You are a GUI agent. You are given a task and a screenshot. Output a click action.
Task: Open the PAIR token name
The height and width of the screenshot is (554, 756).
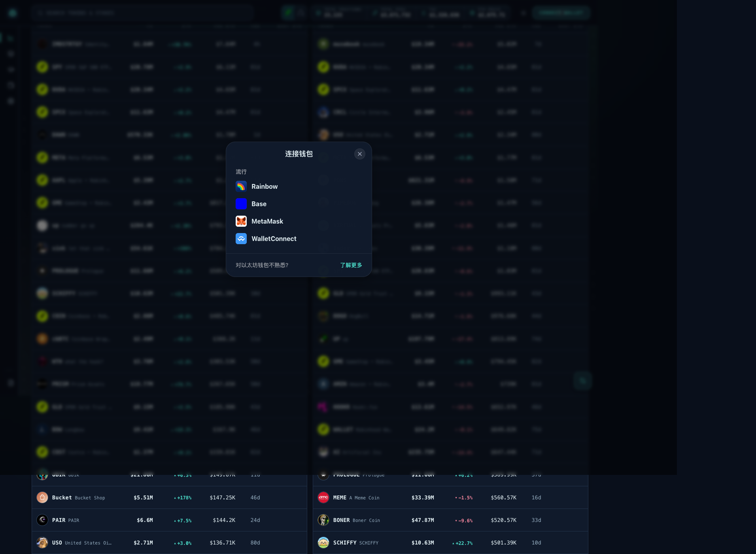pos(66,520)
